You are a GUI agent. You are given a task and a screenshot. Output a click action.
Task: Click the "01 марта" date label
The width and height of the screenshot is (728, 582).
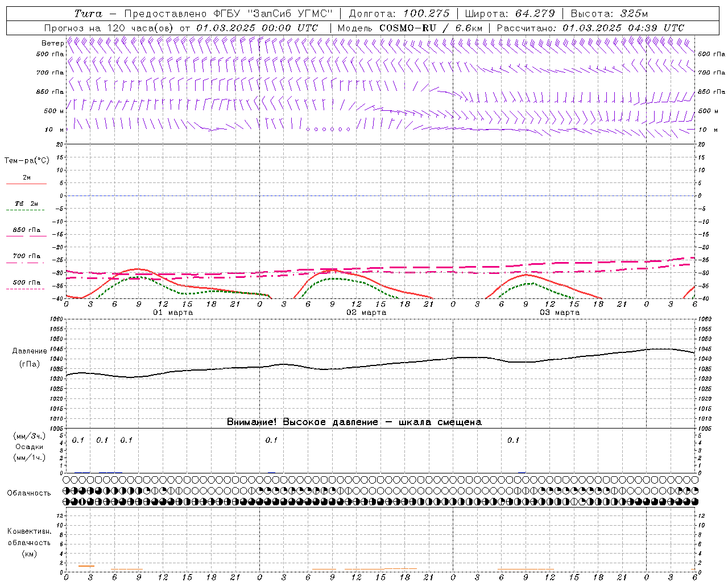(173, 313)
